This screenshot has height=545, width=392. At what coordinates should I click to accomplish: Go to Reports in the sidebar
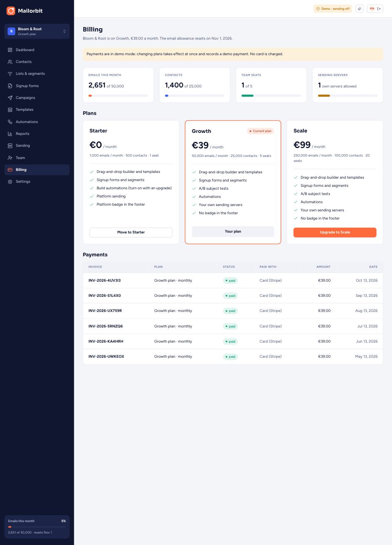(37, 134)
